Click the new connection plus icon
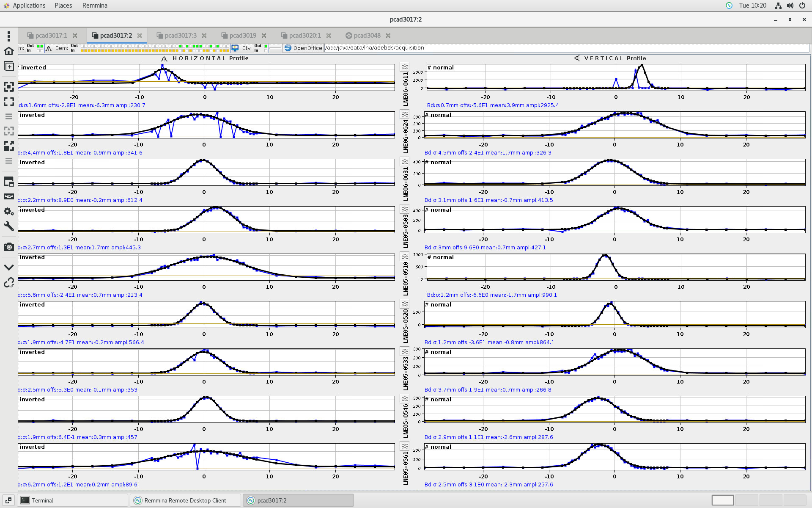The width and height of the screenshot is (812, 508). [x=8, y=66]
